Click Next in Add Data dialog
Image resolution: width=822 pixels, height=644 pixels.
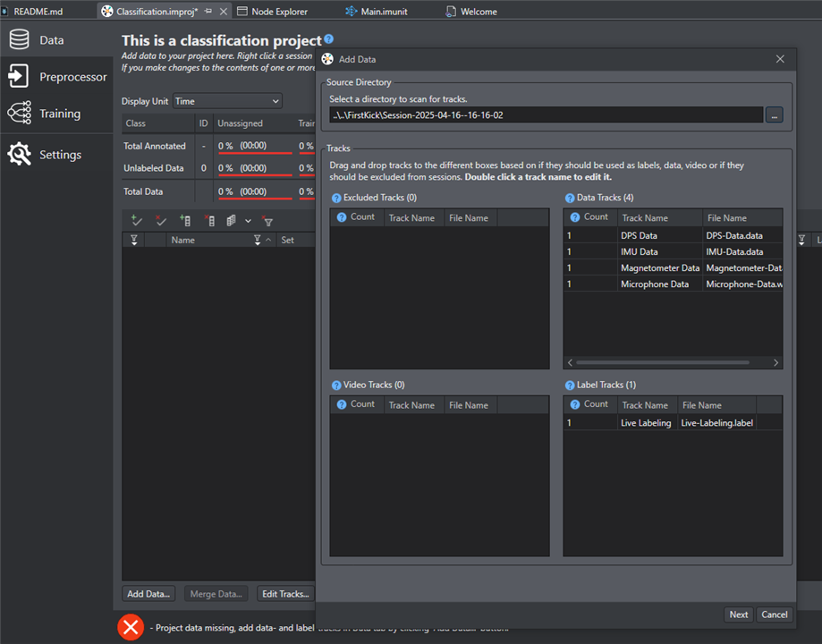click(x=739, y=614)
